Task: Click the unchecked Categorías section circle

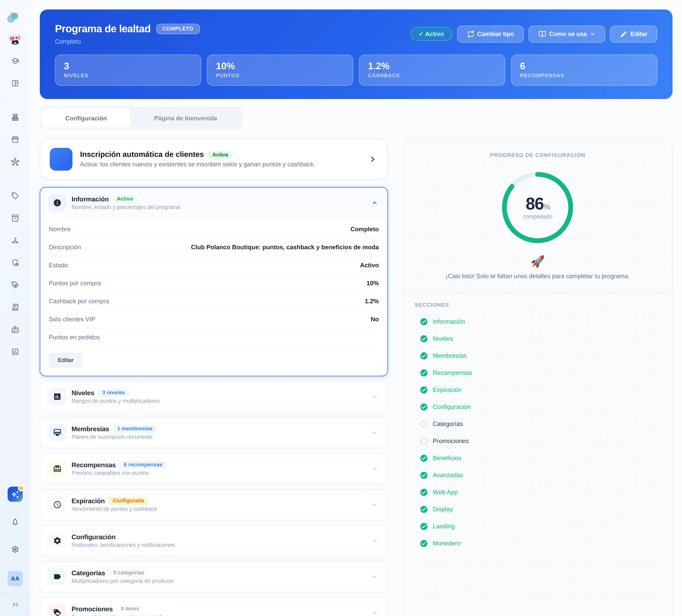Action: (x=424, y=424)
